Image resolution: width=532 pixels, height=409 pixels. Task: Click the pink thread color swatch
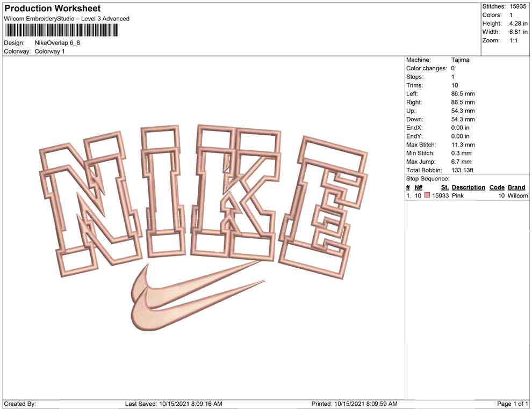[427, 195]
